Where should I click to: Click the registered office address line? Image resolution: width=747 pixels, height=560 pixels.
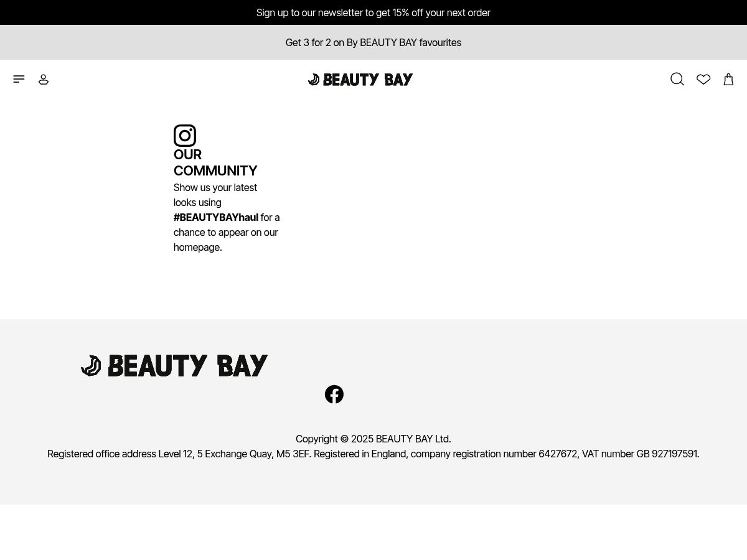[374, 454]
